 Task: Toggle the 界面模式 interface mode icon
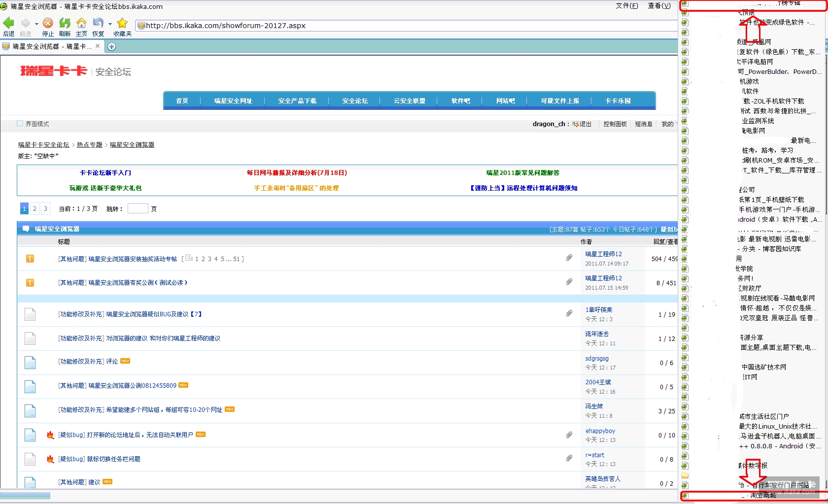[20, 124]
